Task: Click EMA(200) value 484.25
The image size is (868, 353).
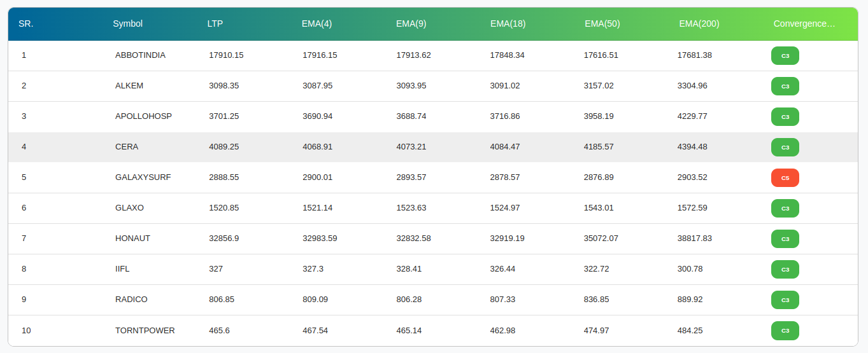Action: 690,330
